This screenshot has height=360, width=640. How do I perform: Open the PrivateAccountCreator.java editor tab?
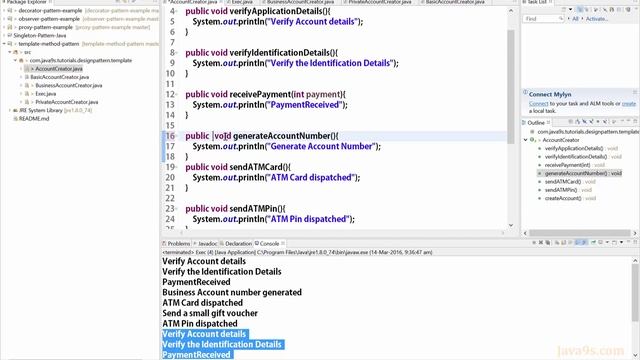(380, 2)
